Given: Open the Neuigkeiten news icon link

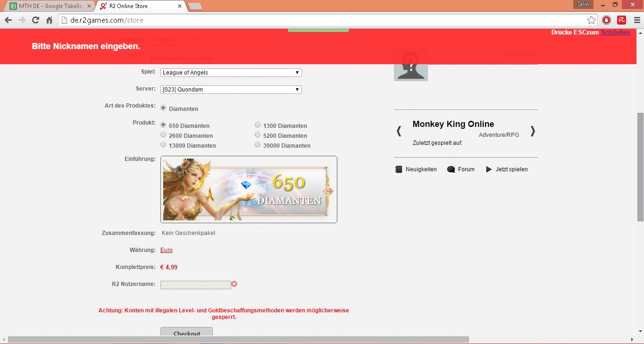Looking at the screenshot, I should click(x=399, y=169).
